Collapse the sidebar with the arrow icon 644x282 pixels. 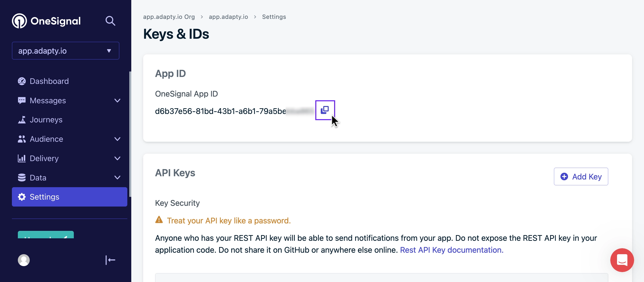[x=110, y=260]
